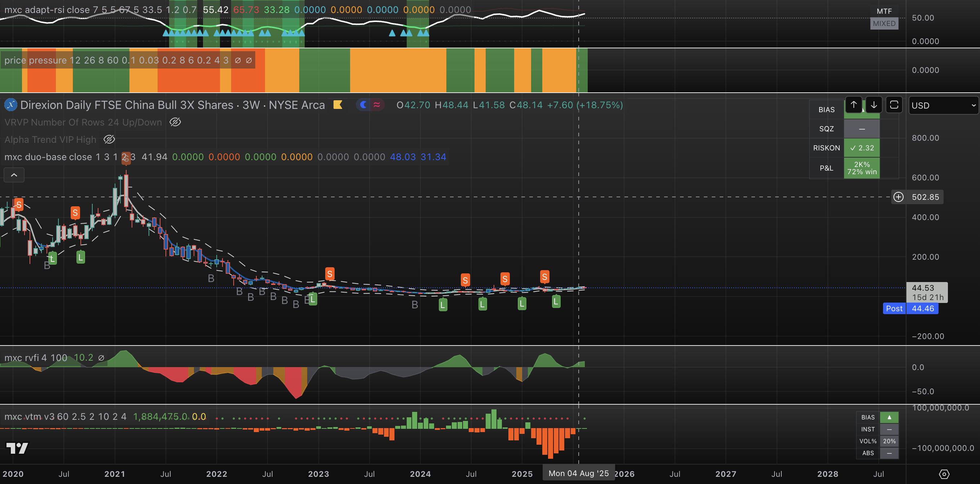Open chart settings gear icon

click(944, 474)
